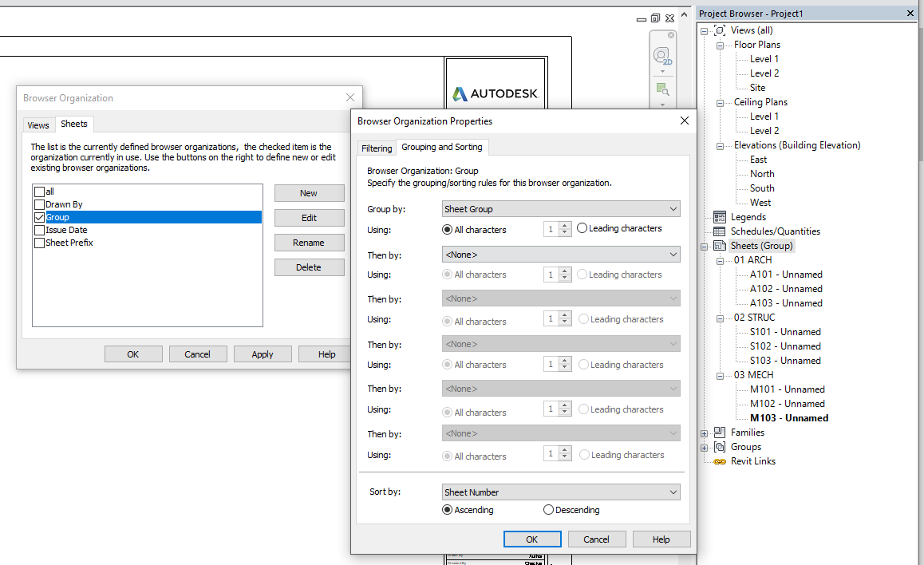Click the Delete button
The width and height of the screenshot is (924, 565).
309,267
